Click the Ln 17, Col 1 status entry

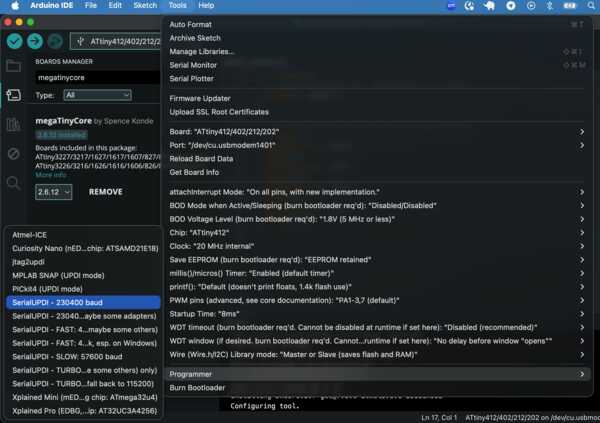point(439,418)
